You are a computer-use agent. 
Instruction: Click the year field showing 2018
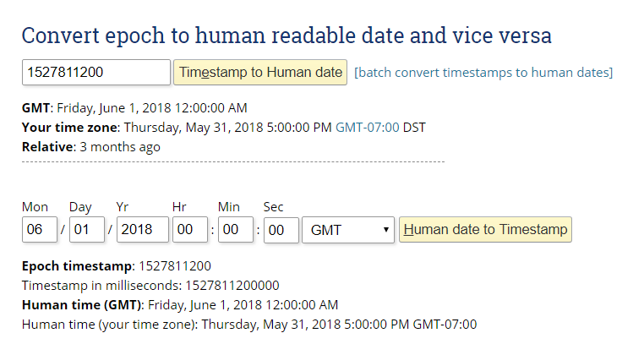[142, 230]
